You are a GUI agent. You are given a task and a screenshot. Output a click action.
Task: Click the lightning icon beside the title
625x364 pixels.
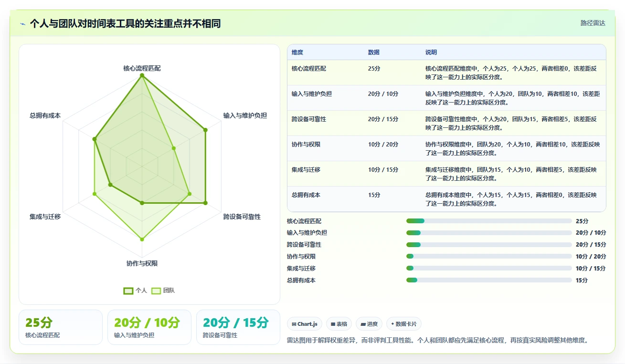click(22, 24)
